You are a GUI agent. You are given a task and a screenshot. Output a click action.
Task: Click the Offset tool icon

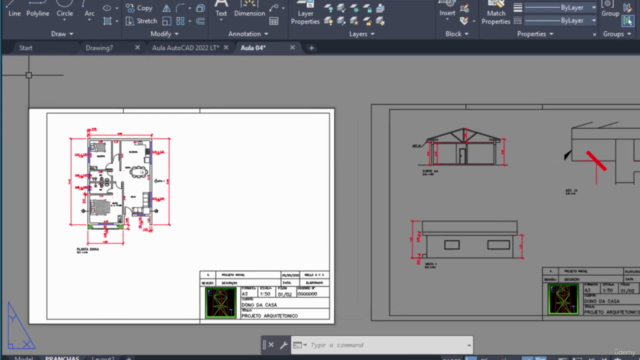(x=200, y=21)
